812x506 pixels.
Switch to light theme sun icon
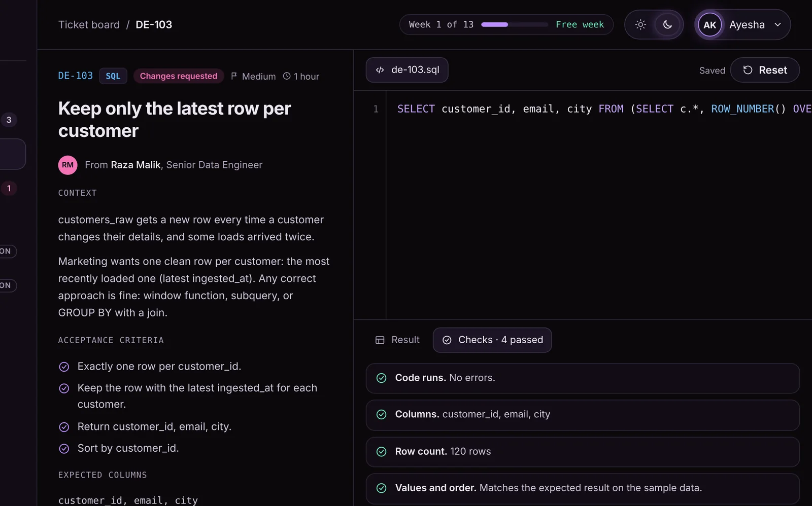click(640, 24)
